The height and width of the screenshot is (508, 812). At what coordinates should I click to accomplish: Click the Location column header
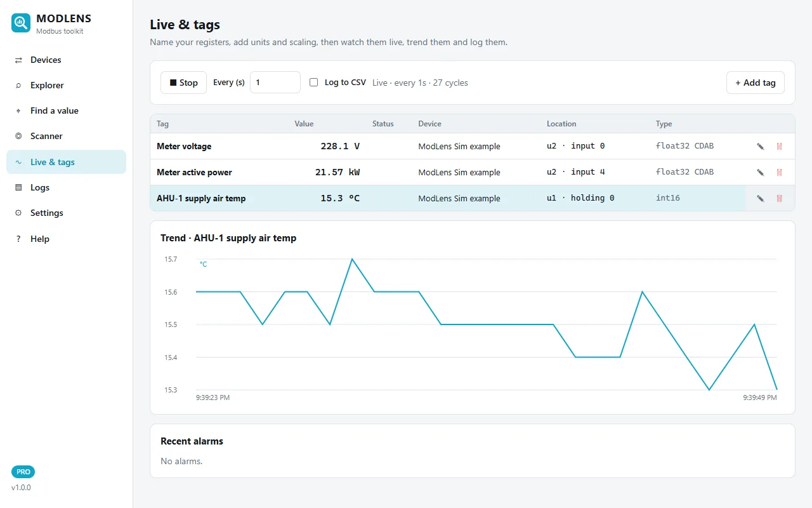(x=561, y=124)
